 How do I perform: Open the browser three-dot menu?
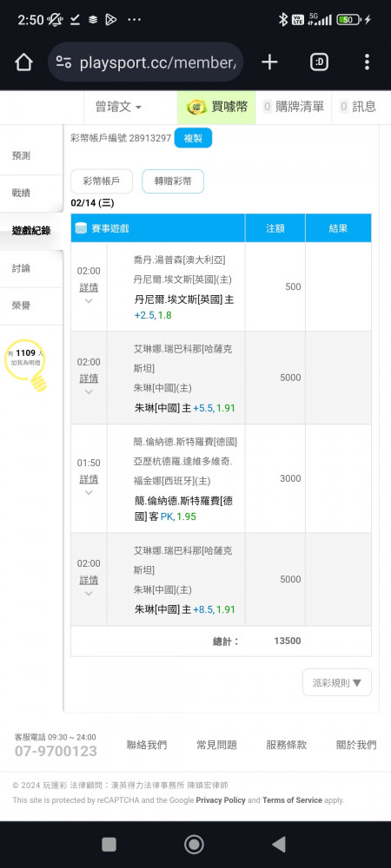click(367, 62)
